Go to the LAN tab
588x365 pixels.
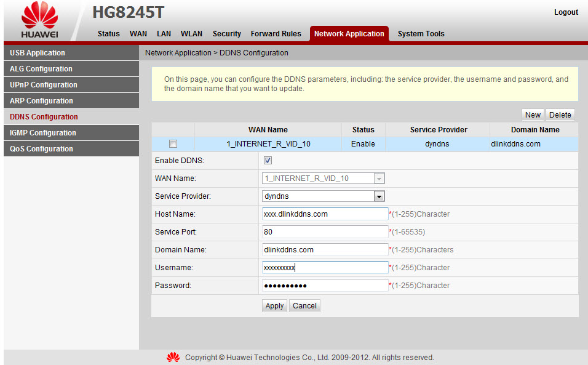(x=164, y=34)
